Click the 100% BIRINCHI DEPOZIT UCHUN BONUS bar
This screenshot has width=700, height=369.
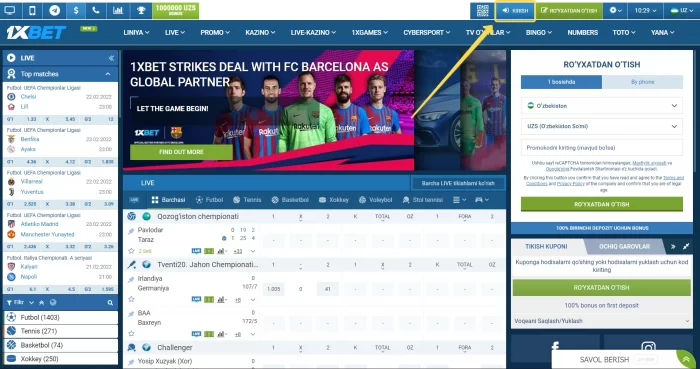click(x=601, y=228)
